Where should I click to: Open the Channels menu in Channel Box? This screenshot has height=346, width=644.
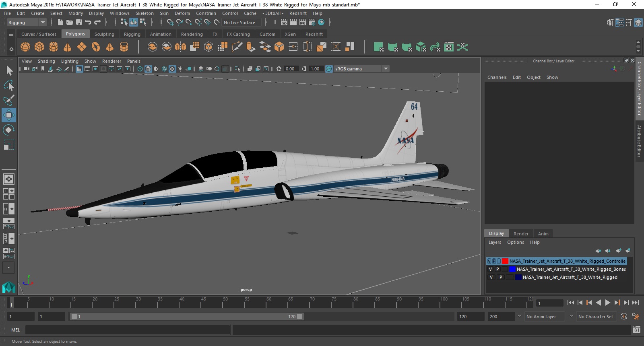tap(497, 77)
